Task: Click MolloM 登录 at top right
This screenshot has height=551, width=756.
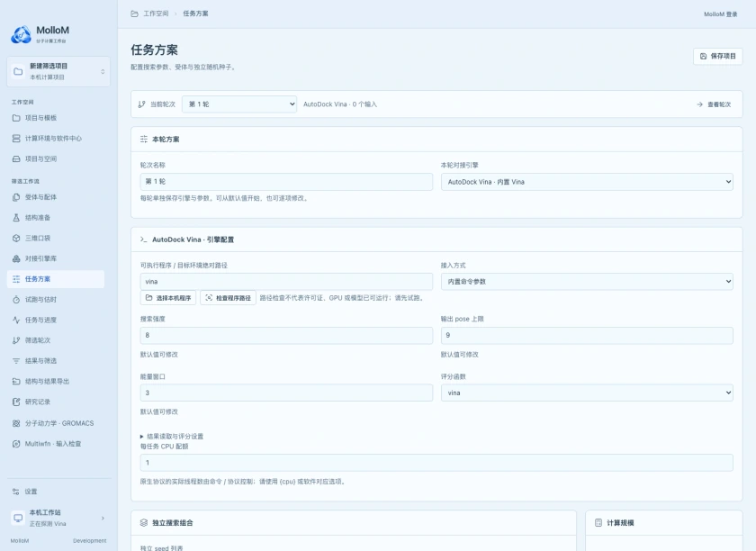Action: click(720, 14)
